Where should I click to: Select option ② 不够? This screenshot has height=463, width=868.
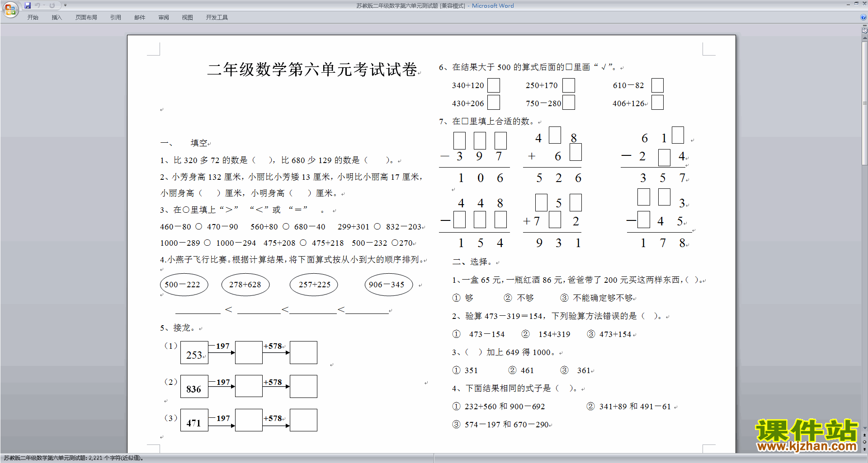[x=519, y=298]
